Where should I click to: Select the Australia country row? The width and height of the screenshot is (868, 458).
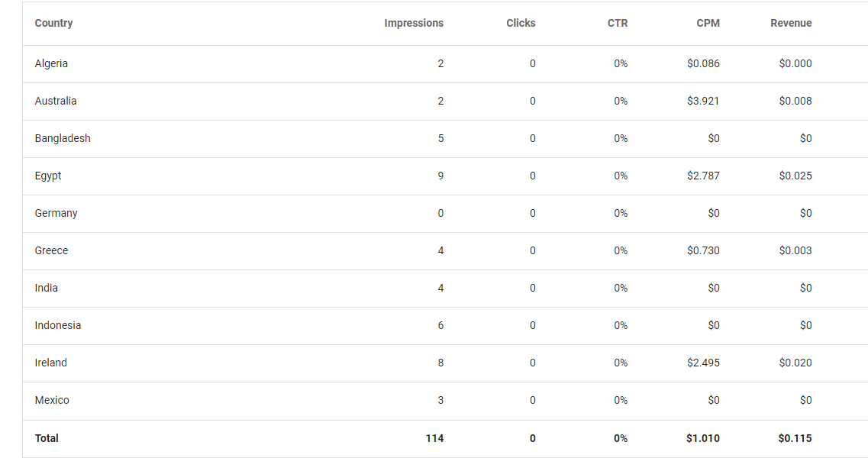point(445,102)
